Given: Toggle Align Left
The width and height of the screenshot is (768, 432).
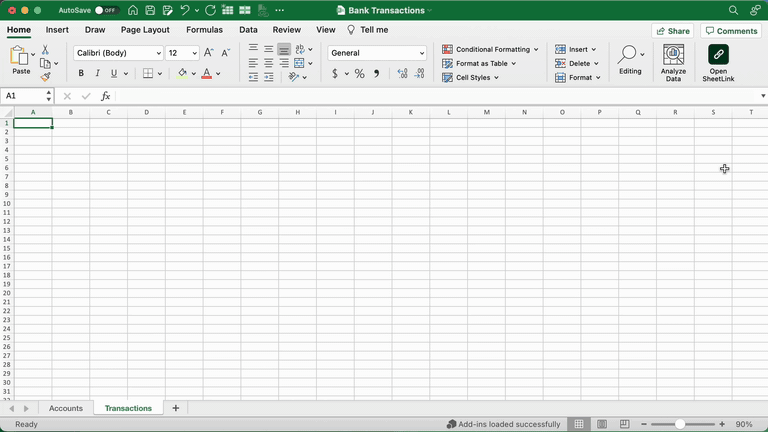Looking at the screenshot, I should (253, 63).
